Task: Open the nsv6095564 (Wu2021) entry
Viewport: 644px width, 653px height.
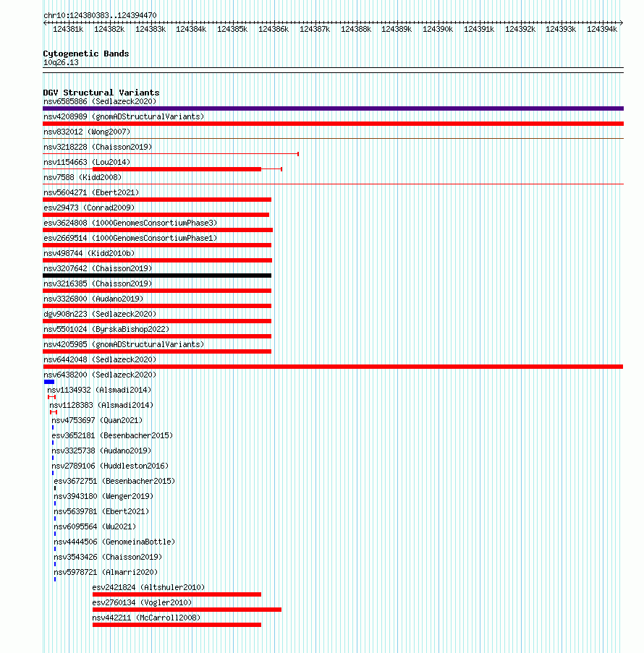Action: [x=95, y=527]
